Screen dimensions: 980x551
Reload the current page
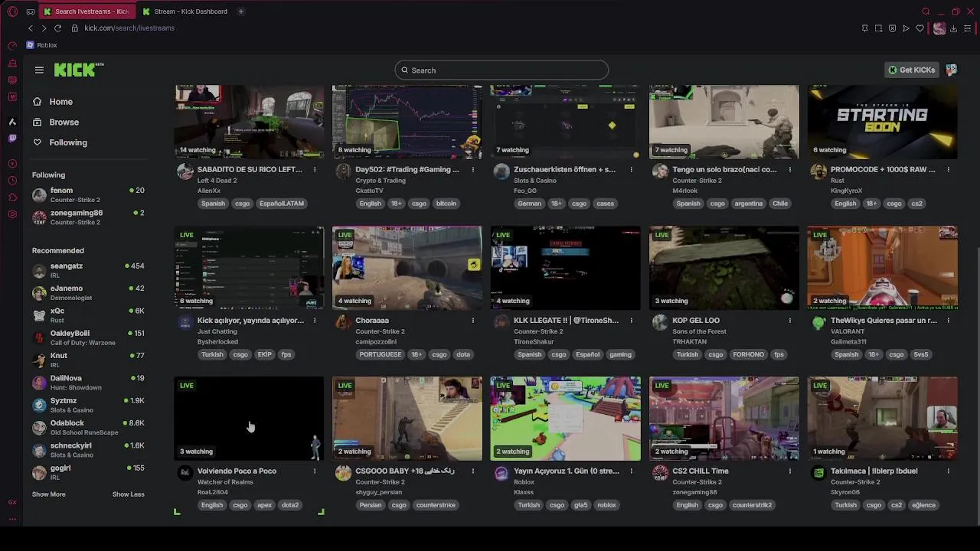click(x=57, y=28)
